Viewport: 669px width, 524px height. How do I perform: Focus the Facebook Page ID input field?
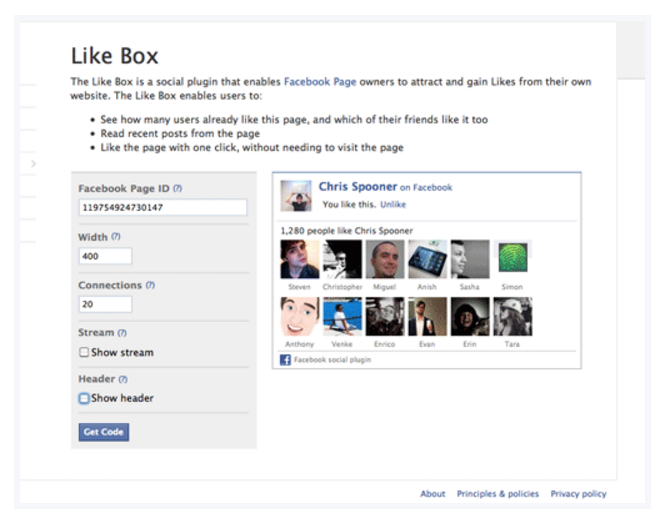click(163, 207)
